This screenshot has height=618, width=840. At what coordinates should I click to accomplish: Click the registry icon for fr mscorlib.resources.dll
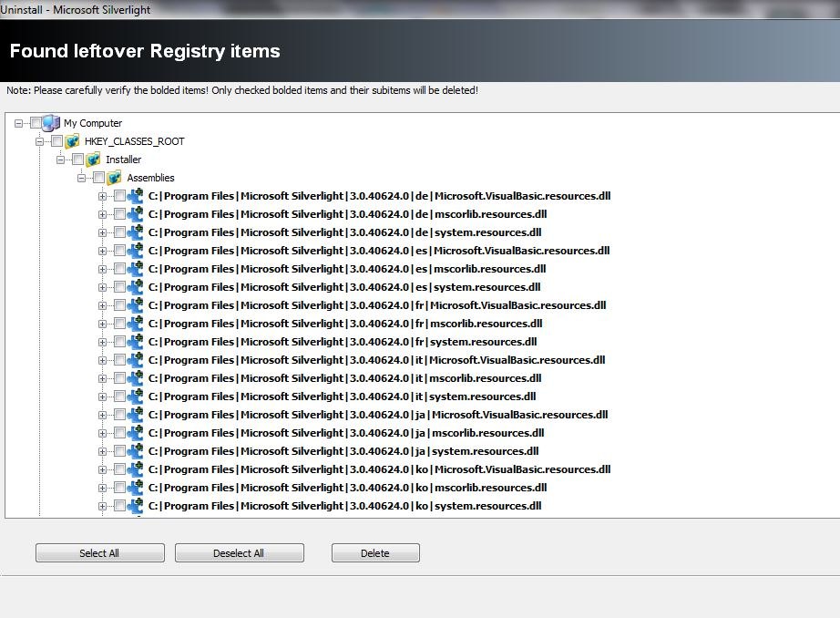[135, 324]
